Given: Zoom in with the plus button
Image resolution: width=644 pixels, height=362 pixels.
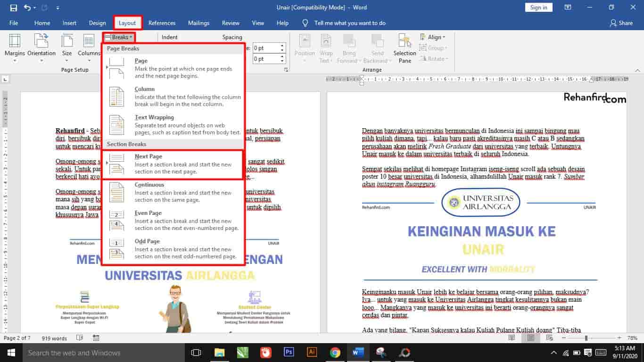Looking at the screenshot, I should pyautogui.click(x=619, y=338).
